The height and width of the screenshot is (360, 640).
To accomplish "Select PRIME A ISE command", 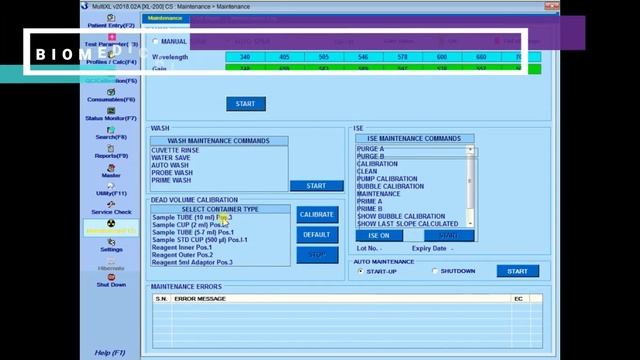I will click(x=369, y=201).
